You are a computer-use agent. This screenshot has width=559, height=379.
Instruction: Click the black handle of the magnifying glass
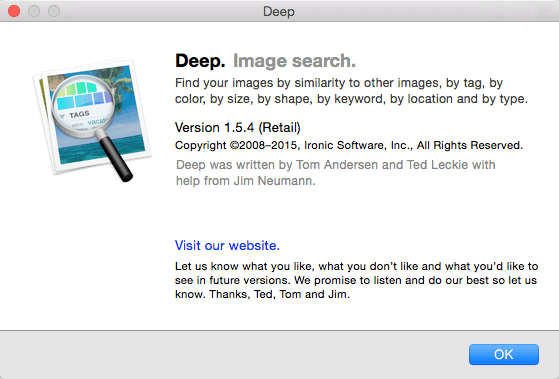(x=115, y=157)
